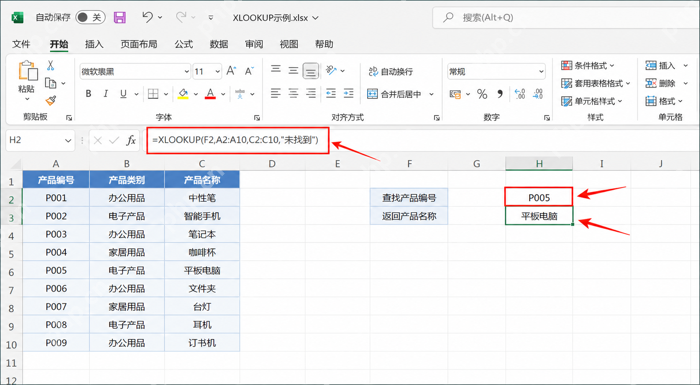700x385 pixels.
Task: Switch to the 页面布局 tab
Action: tap(139, 44)
